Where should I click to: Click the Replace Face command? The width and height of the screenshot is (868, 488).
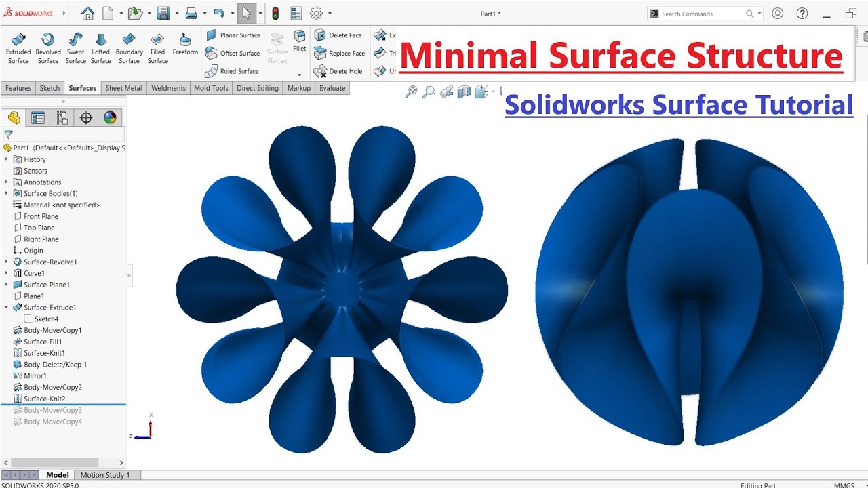(x=340, y=53)
